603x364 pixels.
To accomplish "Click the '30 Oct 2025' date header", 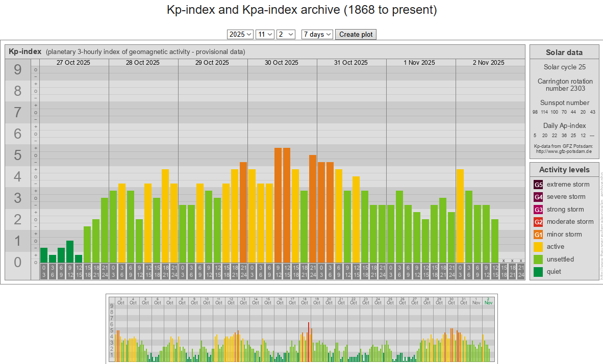I will coord(281,63).
